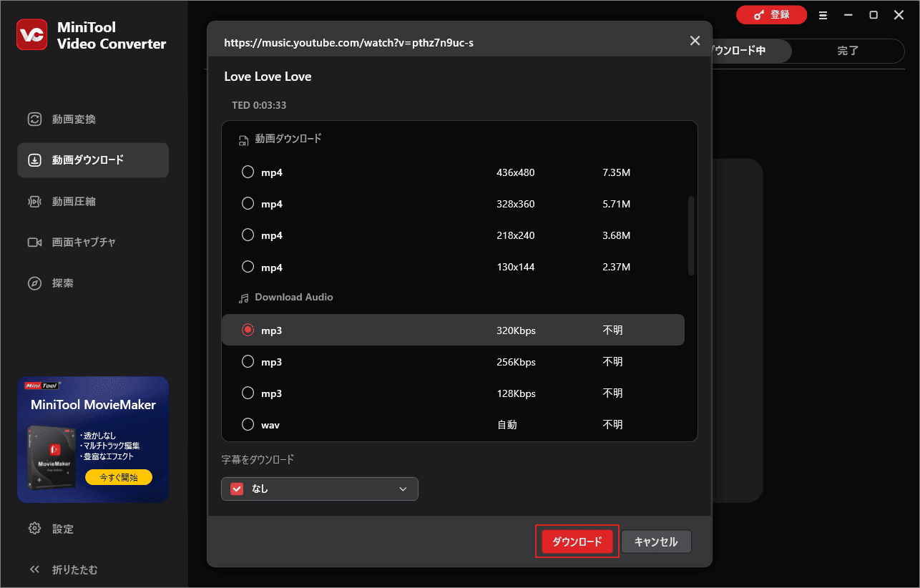Image resolution: width=920 pixels, height=588 pixels.
Task: Click the explore compass icon
Action: pos(34,283)
